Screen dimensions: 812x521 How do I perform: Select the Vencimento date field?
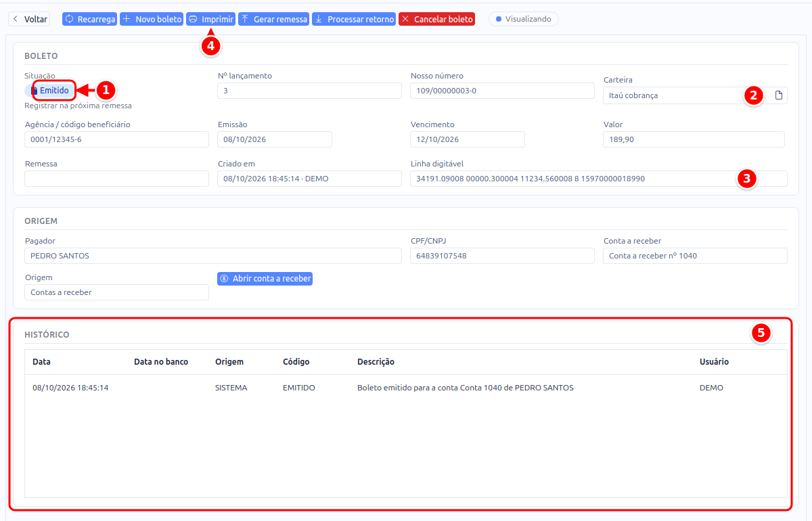pyautogui.click(x=468, y=139)
